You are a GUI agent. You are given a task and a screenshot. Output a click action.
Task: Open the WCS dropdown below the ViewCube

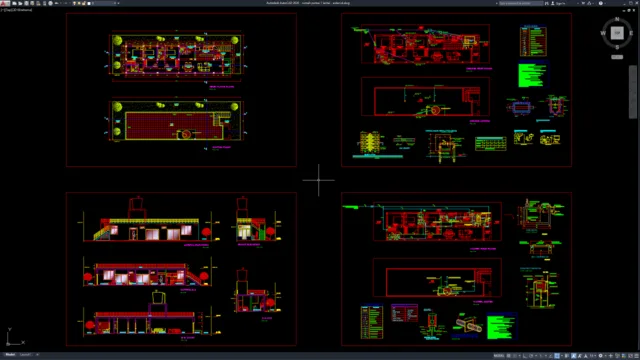point(617,57)
